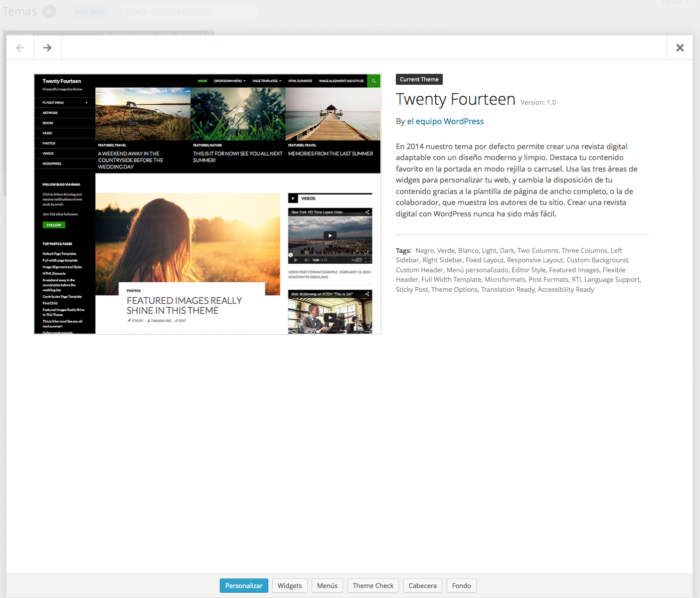Click the 'Responsive Layout' tag text
This screenshot has width=700, height=598.
[535, 260]
